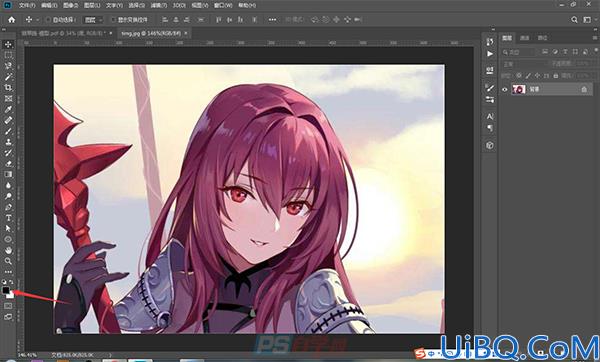
Task: Enable the show transform controls checkbox
Action: coord(113,20)
